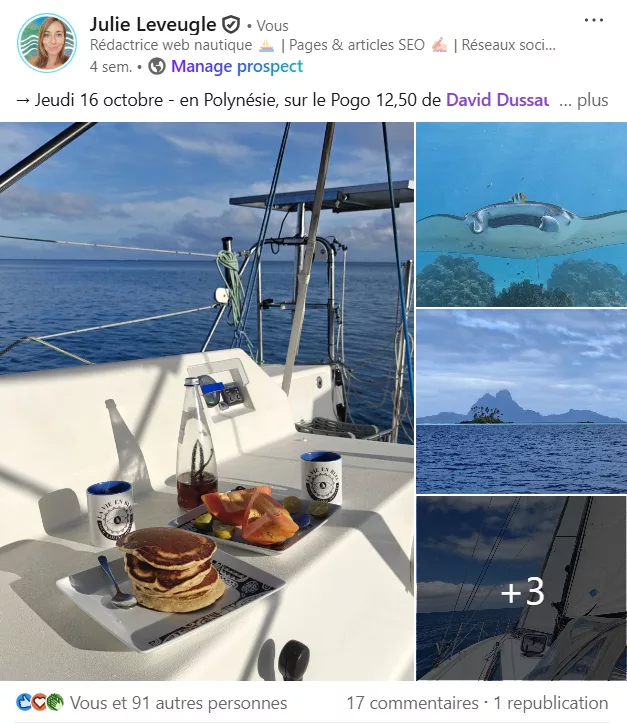Open the 1 republication link
The image size is (627, 725).
(x=551, y=703)
